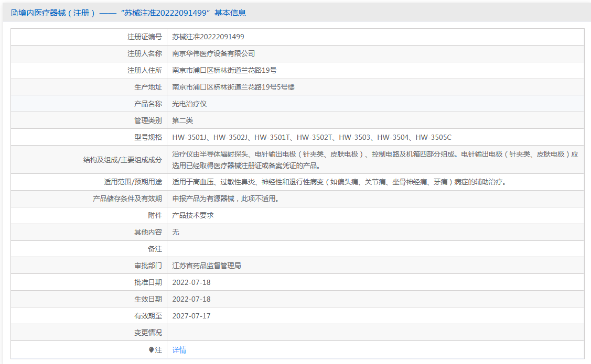Click the 管理类别 label

tap(148, 121)
